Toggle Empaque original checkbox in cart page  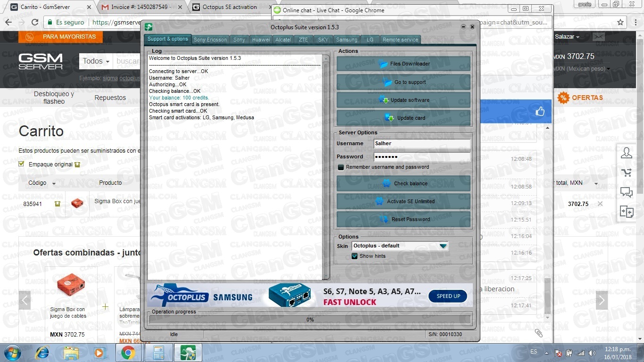(x=21, y=164)
